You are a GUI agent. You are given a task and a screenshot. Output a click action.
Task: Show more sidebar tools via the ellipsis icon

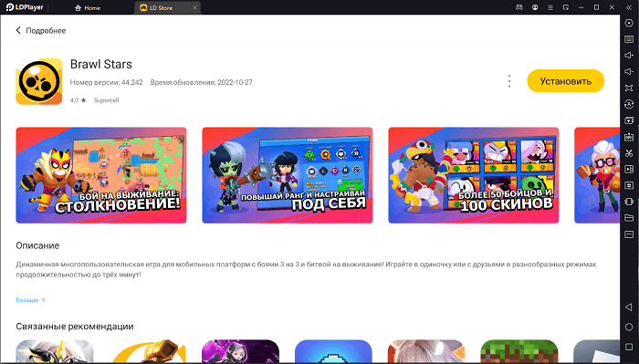point(629,234)
